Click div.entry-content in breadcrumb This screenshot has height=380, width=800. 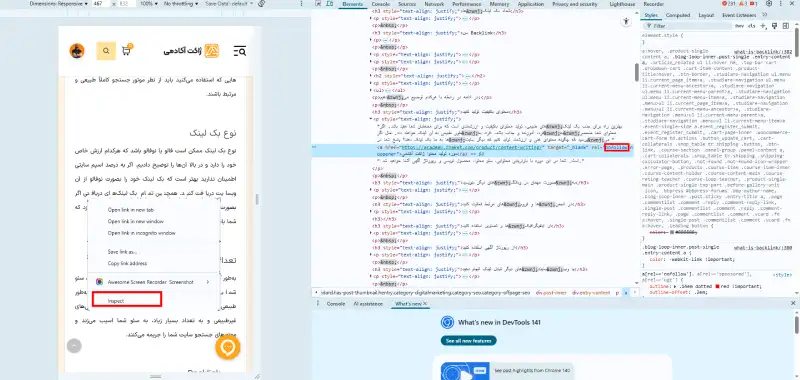point(590,293)
